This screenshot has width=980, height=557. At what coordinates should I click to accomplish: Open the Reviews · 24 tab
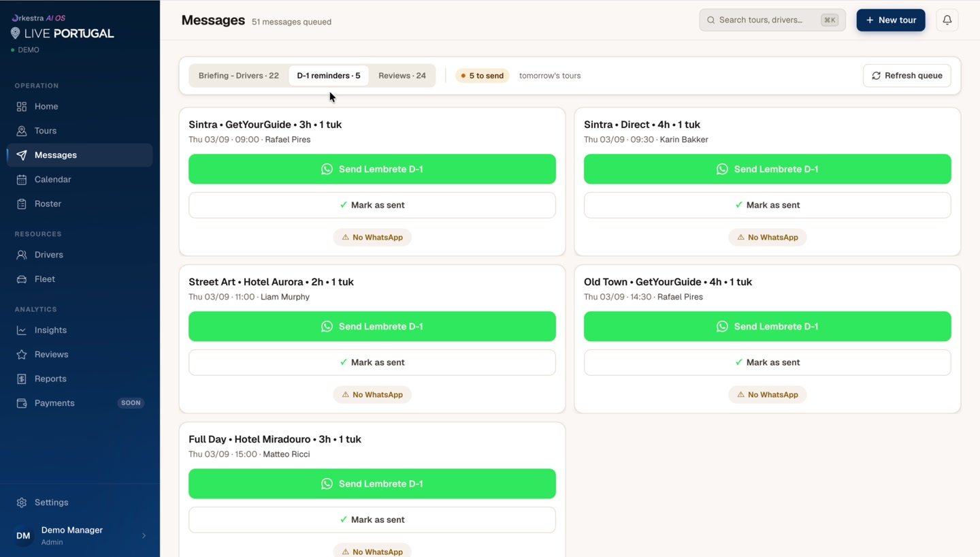coord(402,76)
